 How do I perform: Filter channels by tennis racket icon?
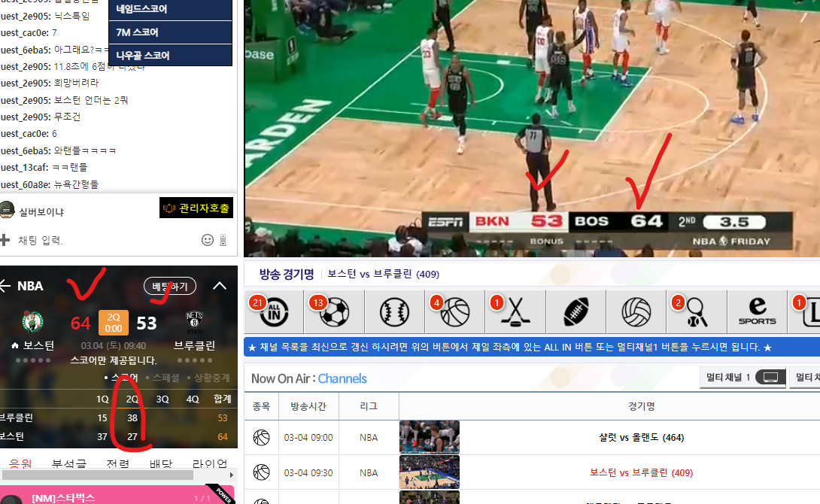click(697, 311)
